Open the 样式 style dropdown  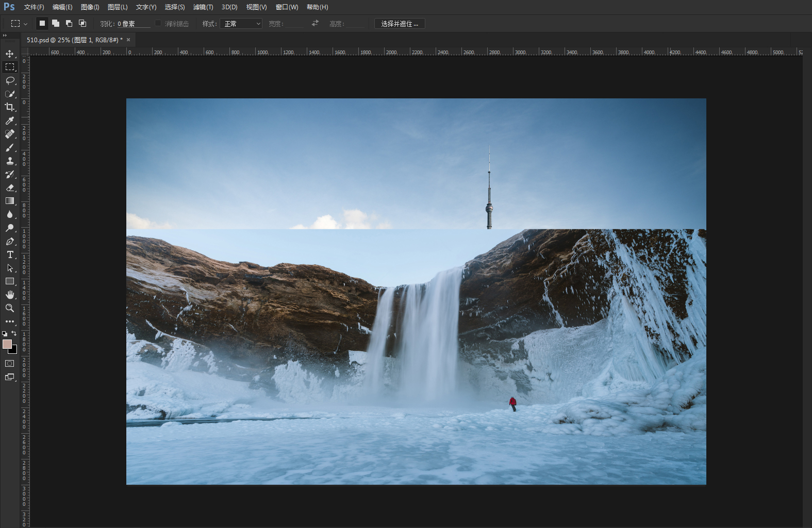pyautogui.click(x=241, y=24)
